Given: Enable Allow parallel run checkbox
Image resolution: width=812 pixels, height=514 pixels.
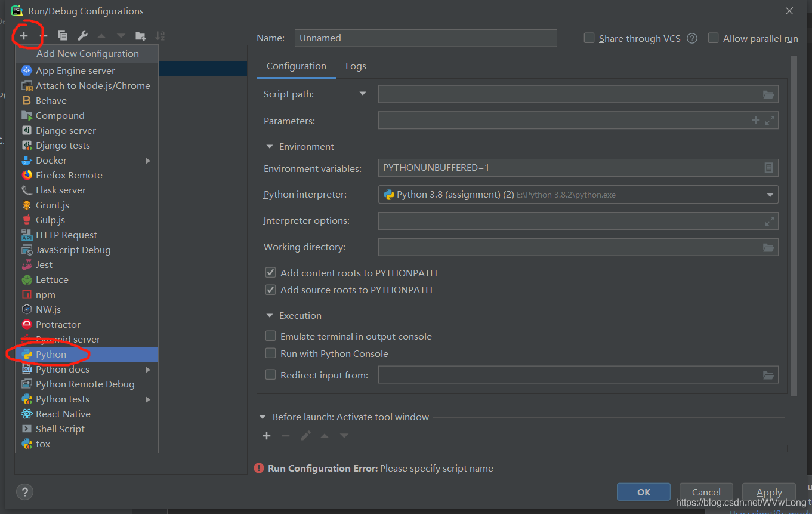Looking at the screenshot, I should [713, 38].
